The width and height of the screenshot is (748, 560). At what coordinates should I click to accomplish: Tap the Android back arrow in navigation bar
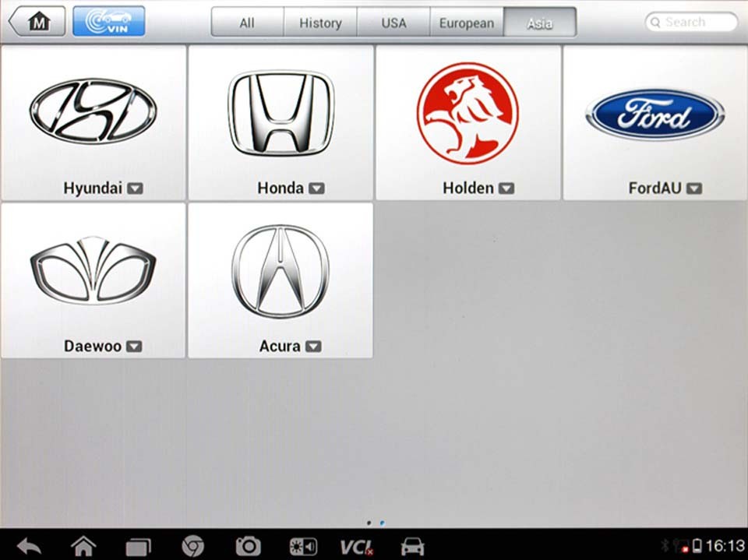pos(29,546)
